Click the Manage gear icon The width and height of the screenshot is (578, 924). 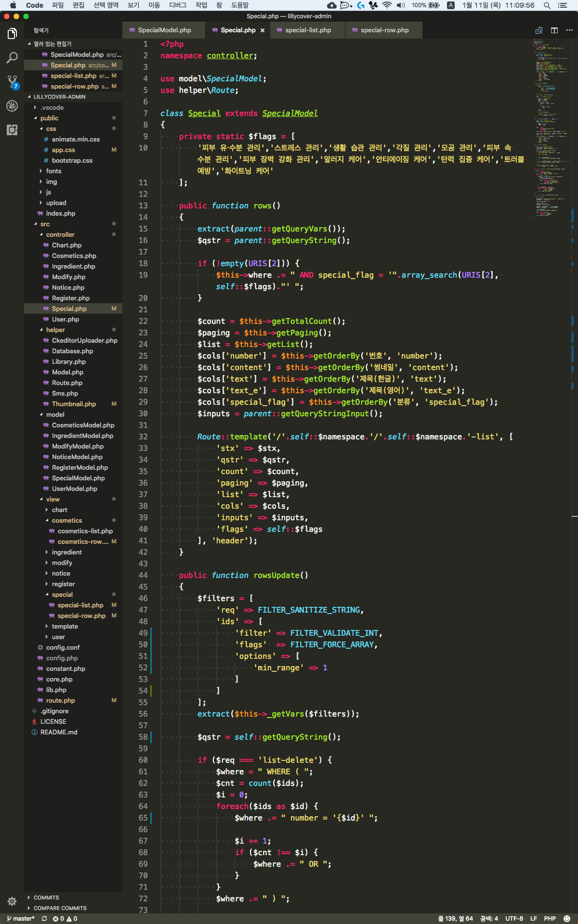pyautogui.click(x=12, y=901)
